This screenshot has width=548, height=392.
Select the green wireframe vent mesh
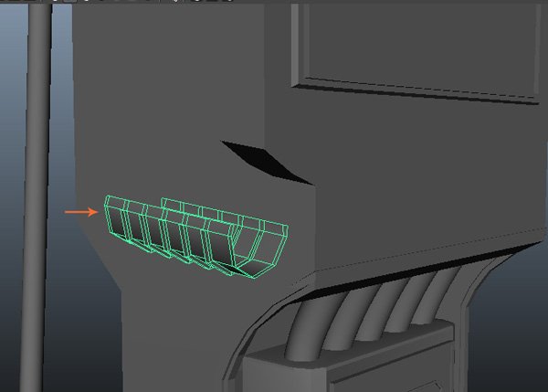(x=196, y=236)
